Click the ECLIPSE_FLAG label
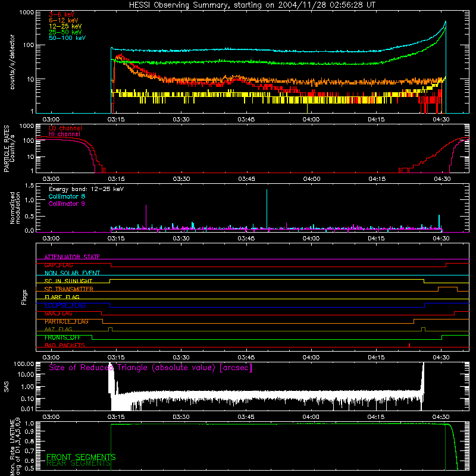 [x=65, y=305]
